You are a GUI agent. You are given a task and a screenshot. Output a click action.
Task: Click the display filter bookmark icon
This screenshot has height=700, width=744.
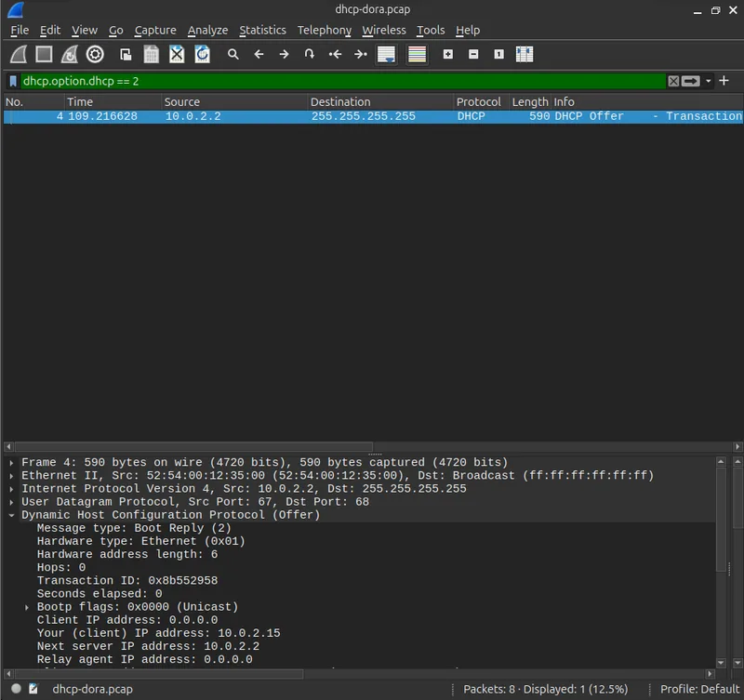coord(13,81)
